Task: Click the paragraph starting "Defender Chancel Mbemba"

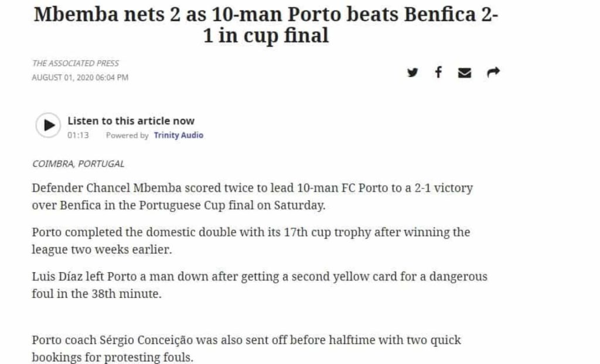Action: (253, 197)
